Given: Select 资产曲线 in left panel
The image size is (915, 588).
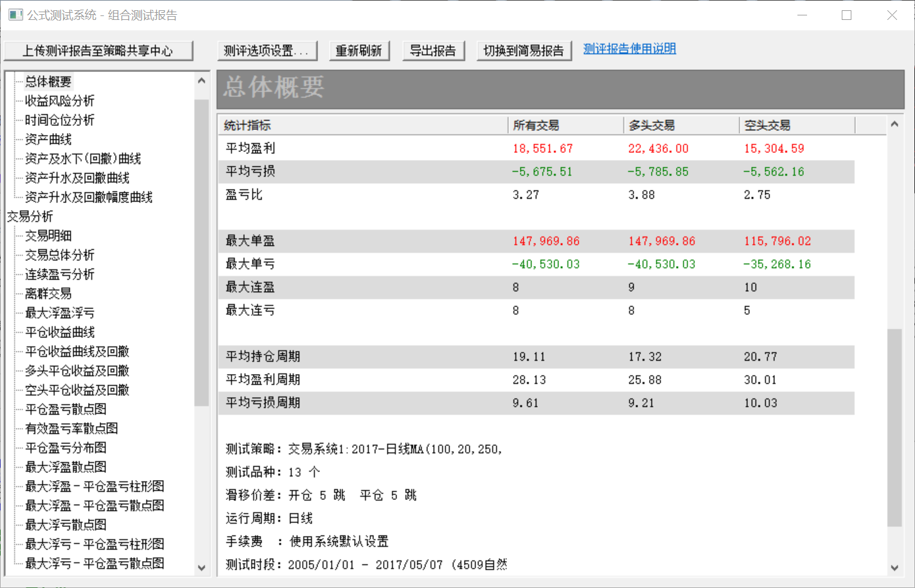Looking at the screenshot, I should (x=48, y=139).
